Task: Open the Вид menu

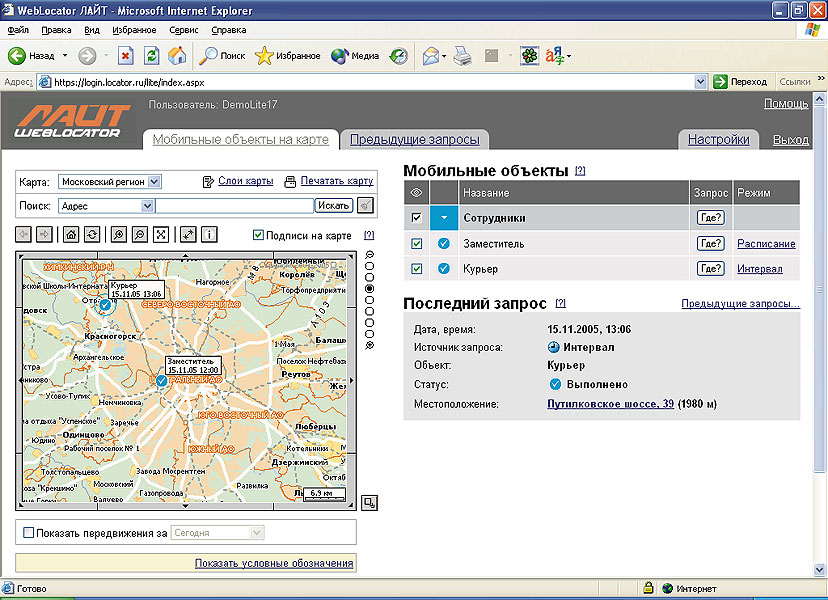Action: pos(92,30)
